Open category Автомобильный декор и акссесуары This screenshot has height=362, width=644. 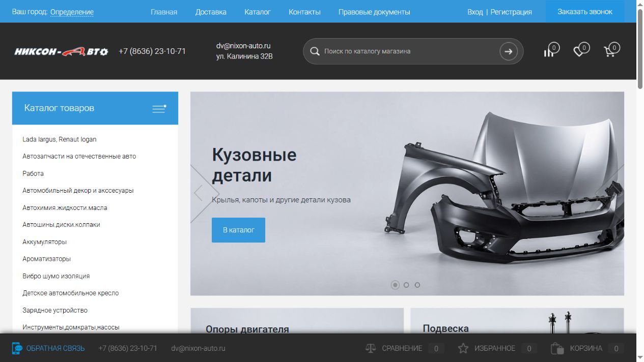click(x=78, y=191)
